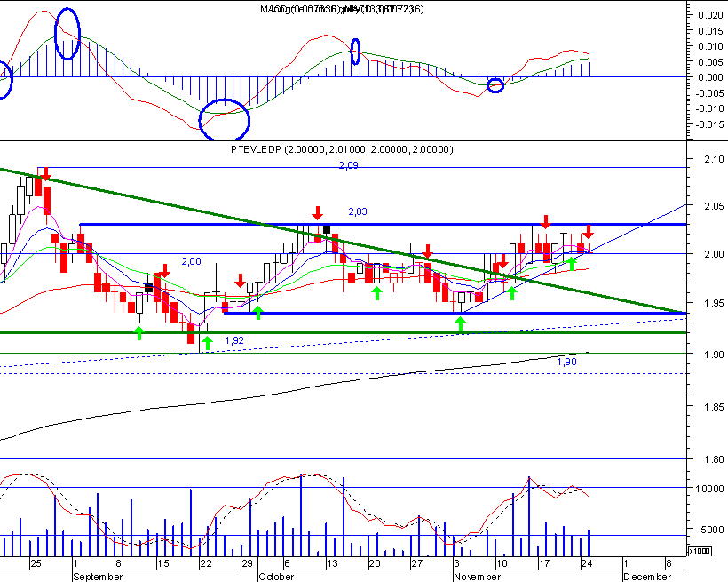The image size is (728, 582).
Task: Select the October month label
Action: point(276,577)
